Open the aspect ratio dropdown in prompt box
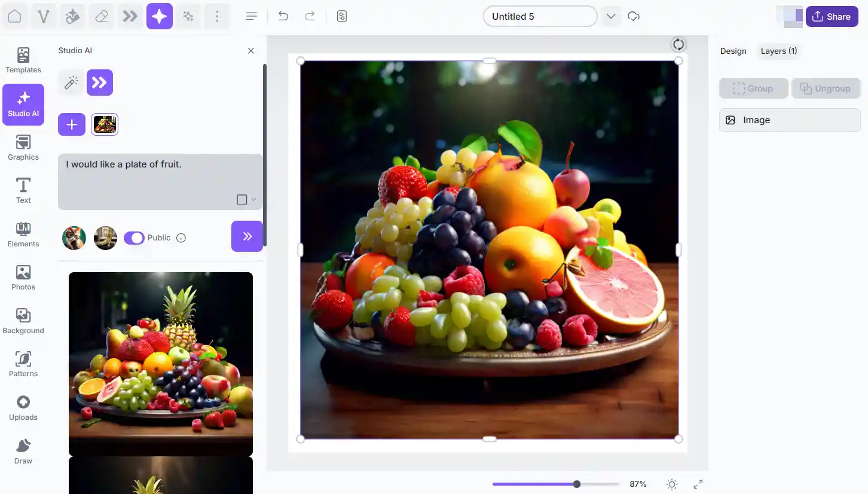The height and width of the screenshot is (494, 868). [246, 200]
